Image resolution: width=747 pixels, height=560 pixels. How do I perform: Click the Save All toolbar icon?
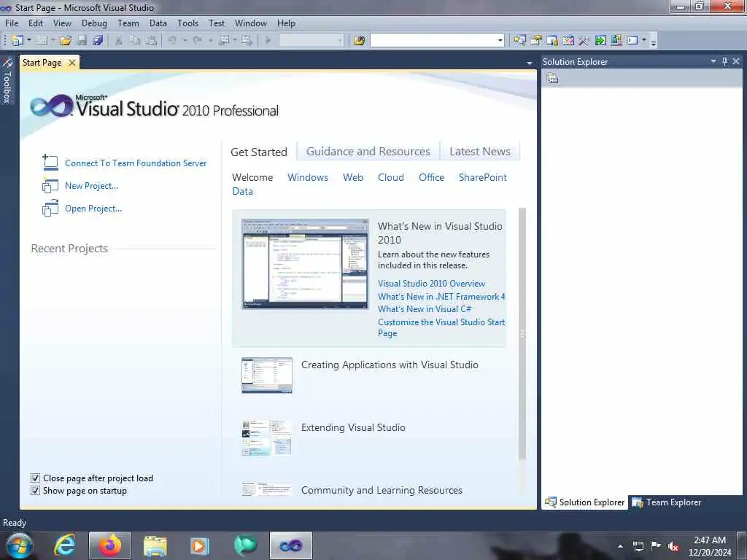[98, 41]
